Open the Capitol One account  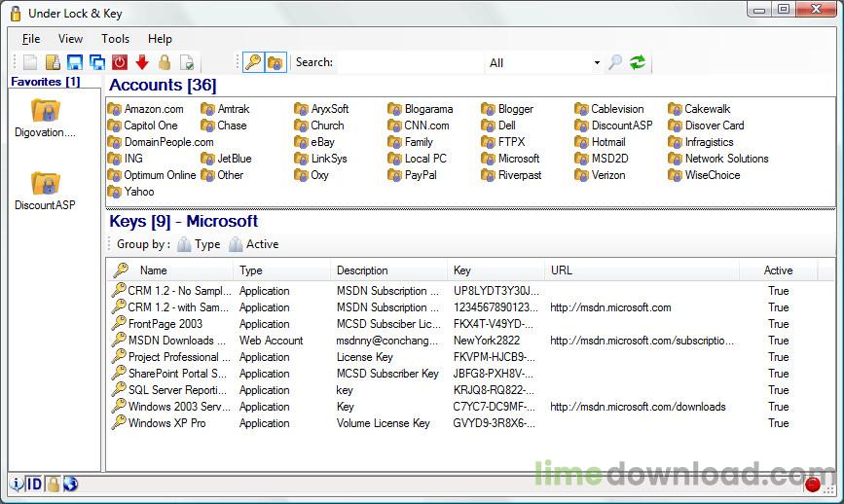(x=143, y=126)
